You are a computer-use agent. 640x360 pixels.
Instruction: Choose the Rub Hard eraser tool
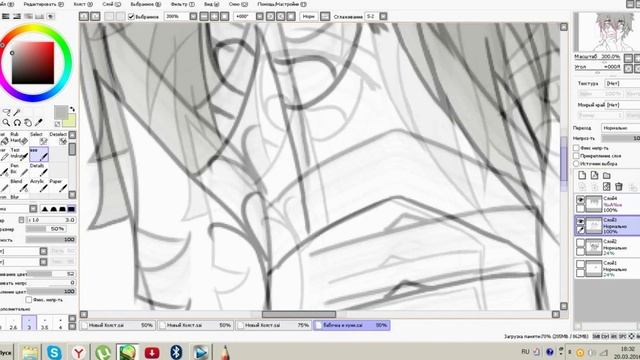tap(19, 138)
